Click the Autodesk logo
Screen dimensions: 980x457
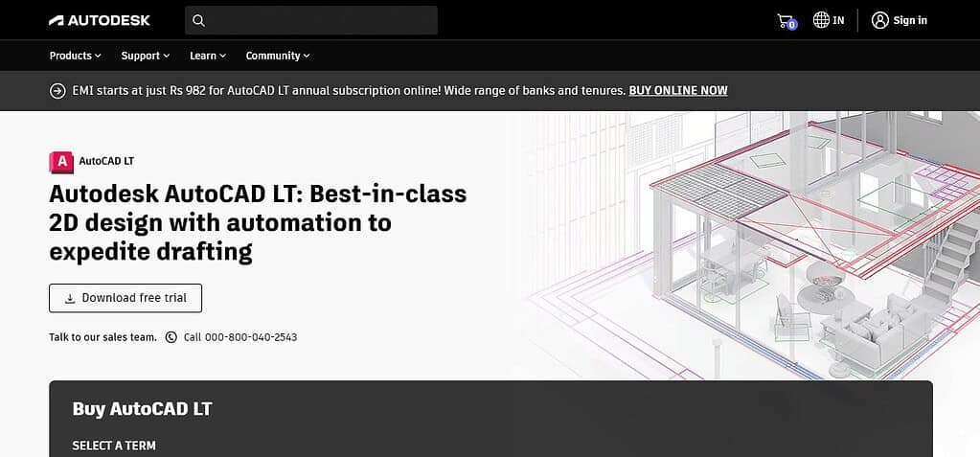point(100,21)
